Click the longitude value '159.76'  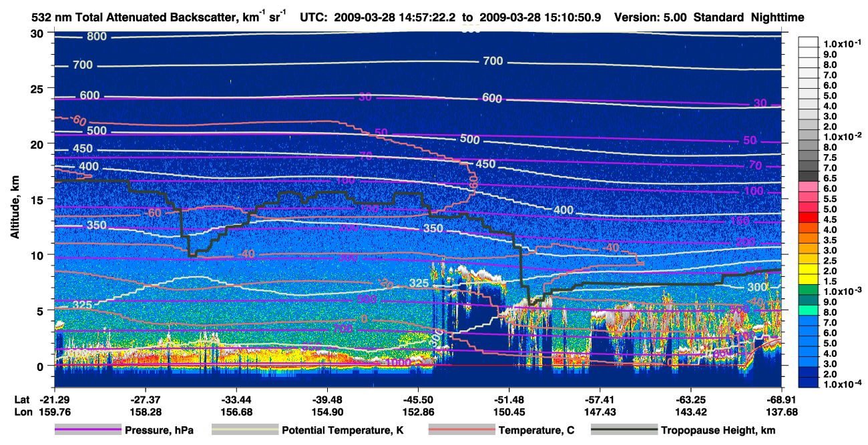[x=54, y=412]
